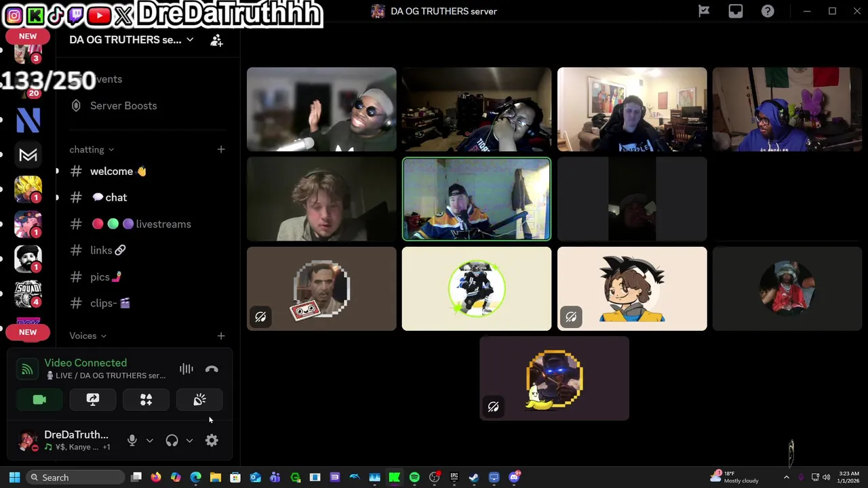Click the LIVE / DA OG TRUTHERS link
The height and width of the screenshot is (488, 868).
pyautogui.click(x=105, y=375)
